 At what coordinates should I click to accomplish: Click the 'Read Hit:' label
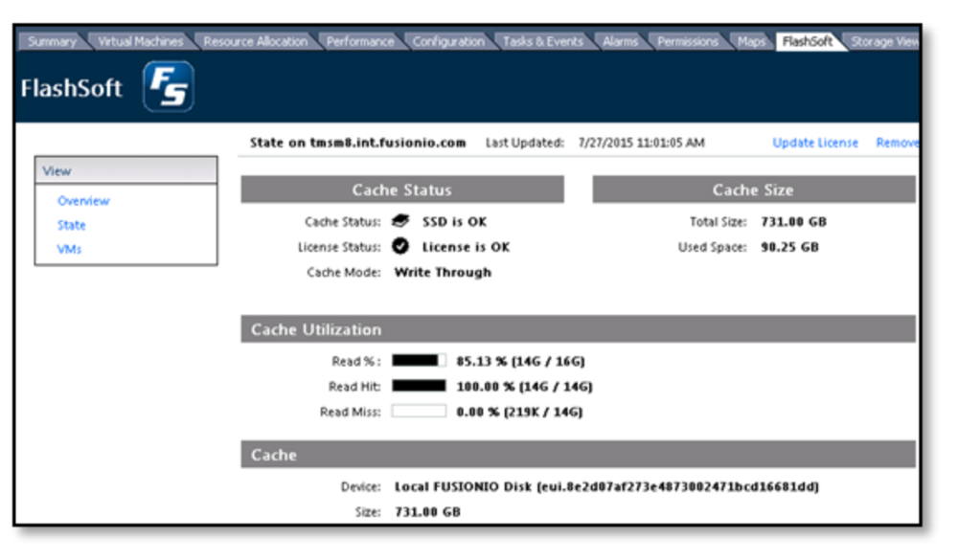pyautogui.click(x=354, y=387)
